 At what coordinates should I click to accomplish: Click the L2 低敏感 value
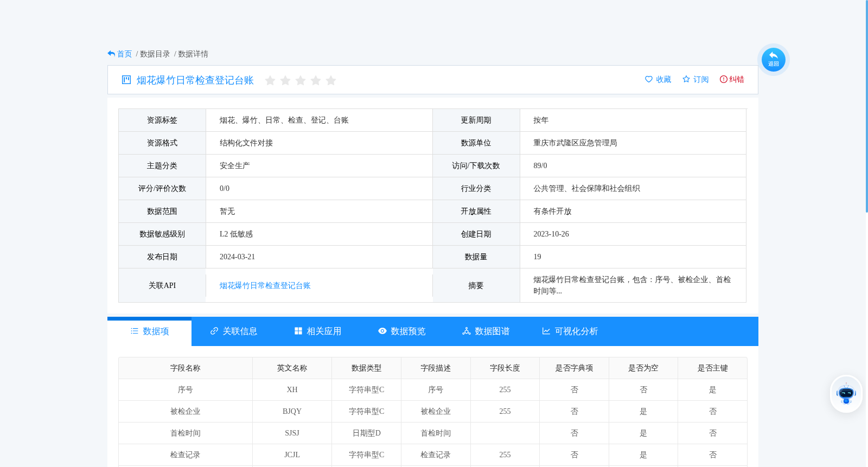pyautogui.click(x=236, y=234)
